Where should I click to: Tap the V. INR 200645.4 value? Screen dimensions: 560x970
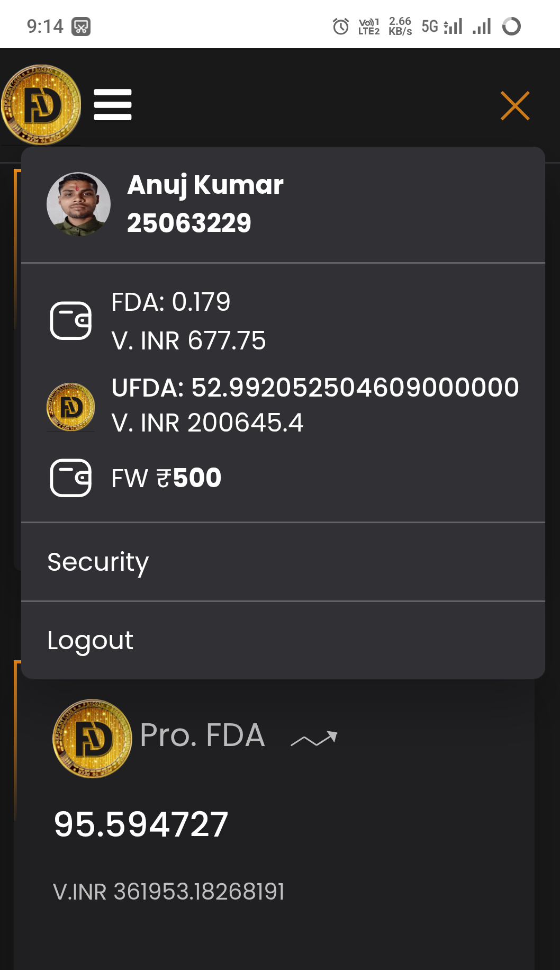coord(207,423)
